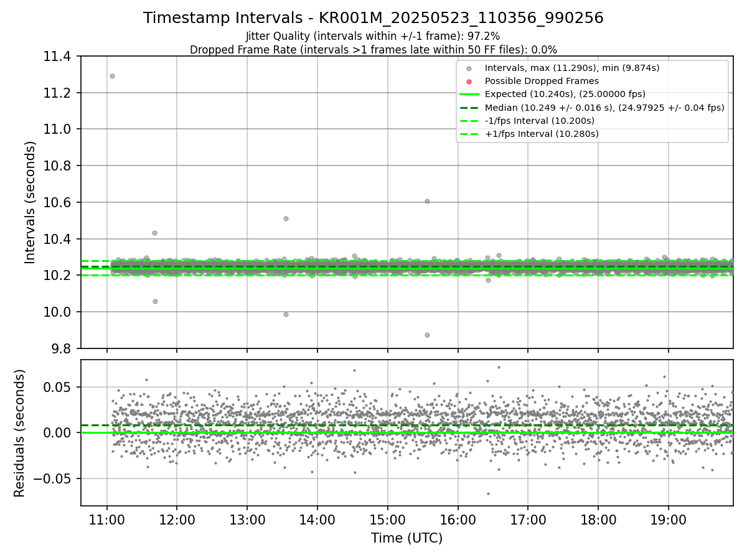Click the y-axis tick label '11.0'

pos(57,129)
